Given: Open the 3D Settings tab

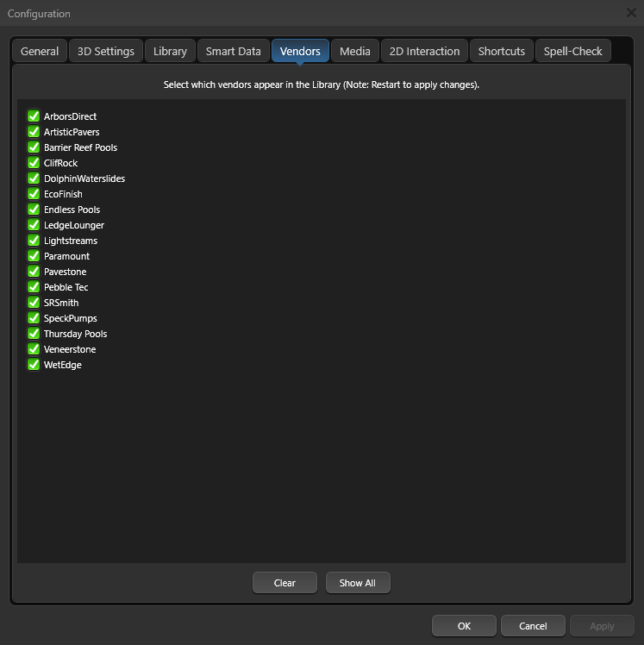Looking at the screenshot, I should click(106, 52).
